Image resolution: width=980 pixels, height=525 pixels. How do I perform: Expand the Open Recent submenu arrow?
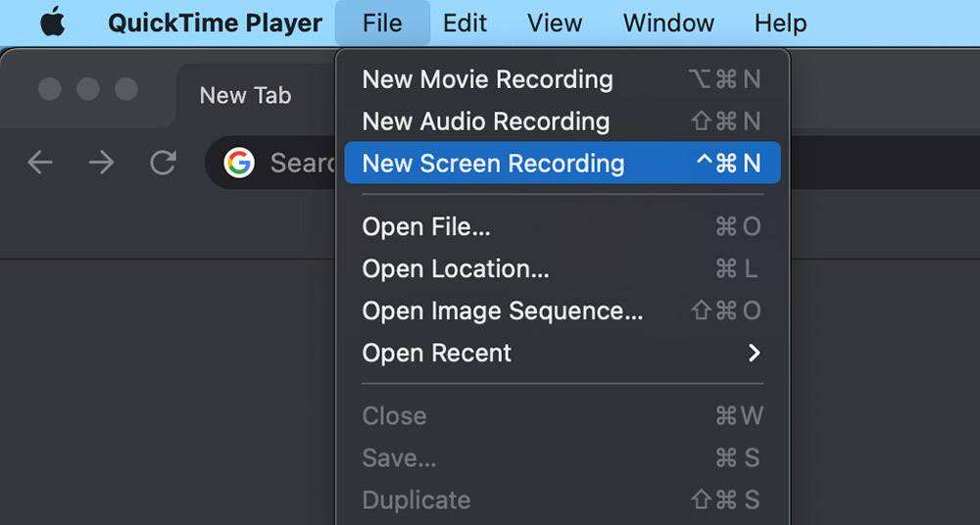pyautogui.click(x=754, y=353)
